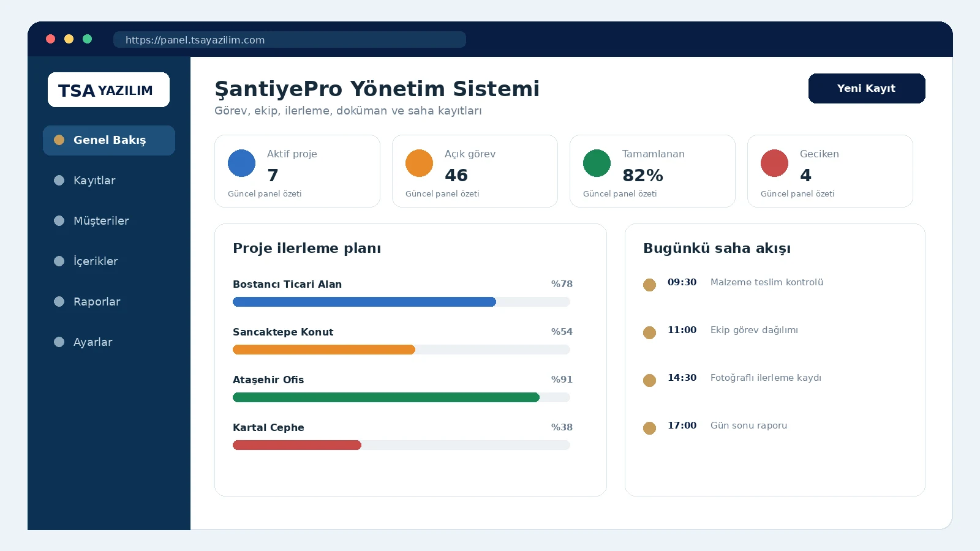Click the Aktif proje value 7
980x551 pixels.
273,176
